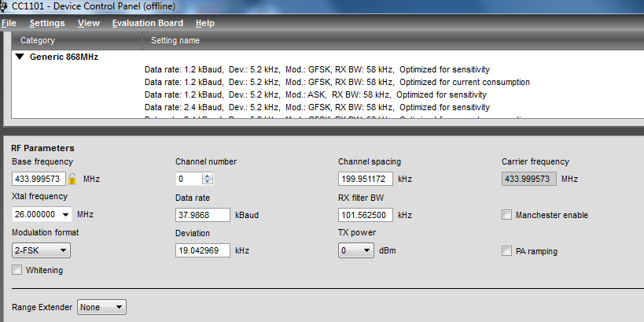Click the Generic 868MHz category label
Viewport: 644px width, 322px height.
(x=64, y=57)
